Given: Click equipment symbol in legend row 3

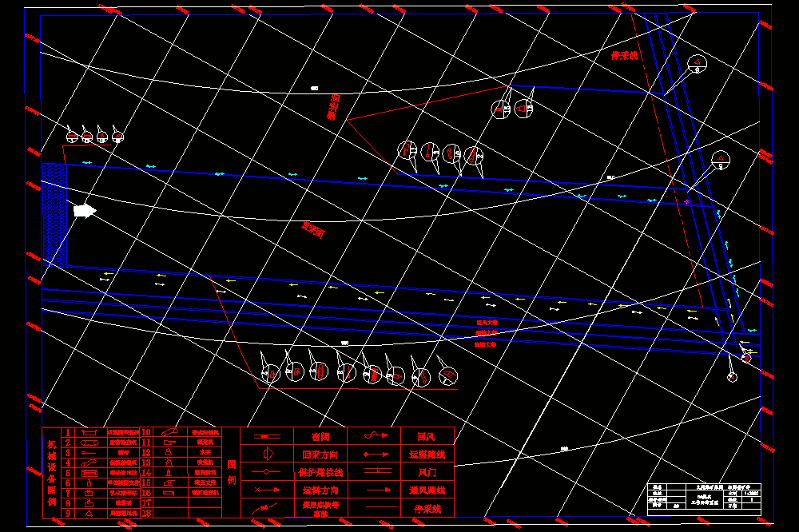Looking at the screenshot, I should (89, 452).
